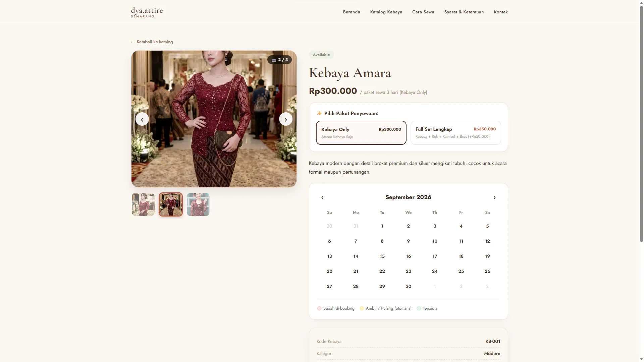Click the yellow Ambil / Pulang legend dot
The width and height of the screenshot is (644, 362).
[x=362, y=308]
